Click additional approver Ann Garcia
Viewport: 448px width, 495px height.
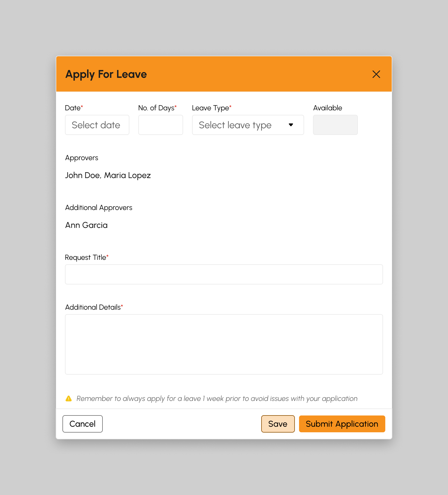pyautogui.click(x=86, y=225)
